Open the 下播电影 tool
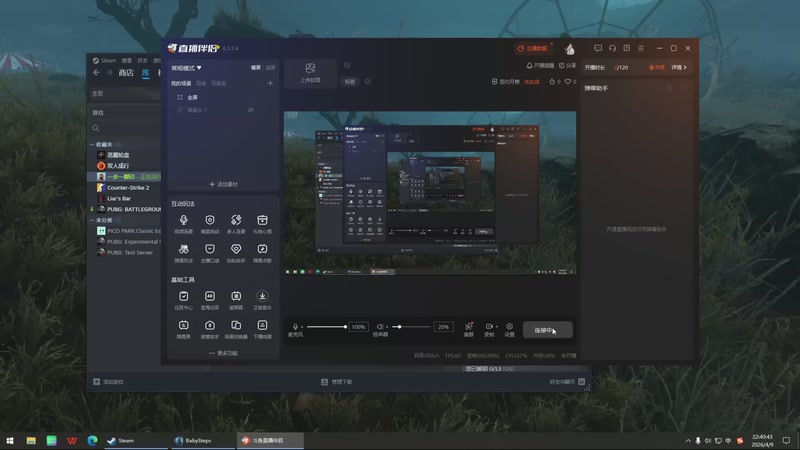 pos(262,329)
